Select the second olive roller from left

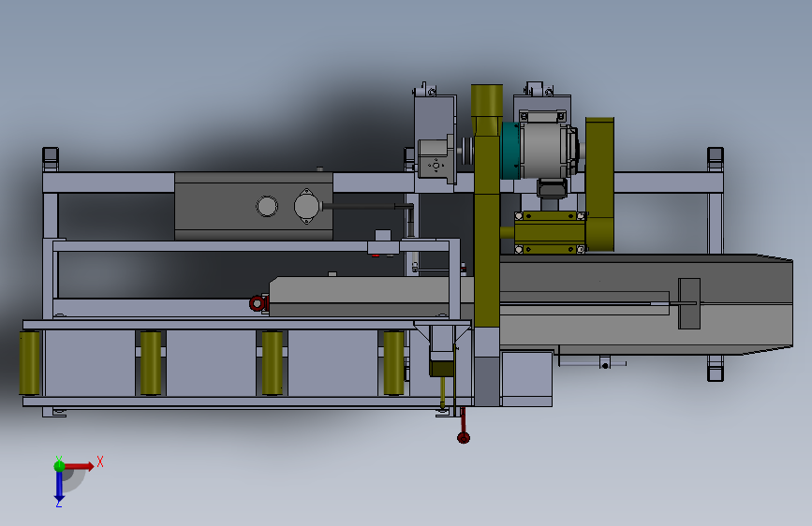151,363
